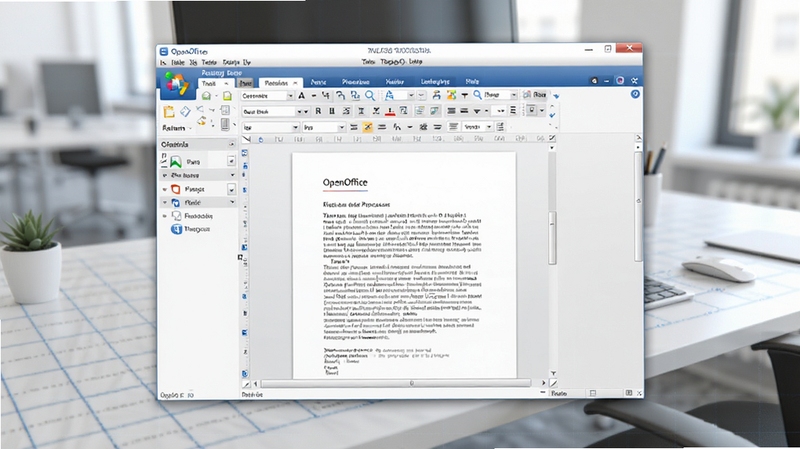Click the square view icon in the status bar
This screenshot has width=800, height=449.
click(592, 393)
